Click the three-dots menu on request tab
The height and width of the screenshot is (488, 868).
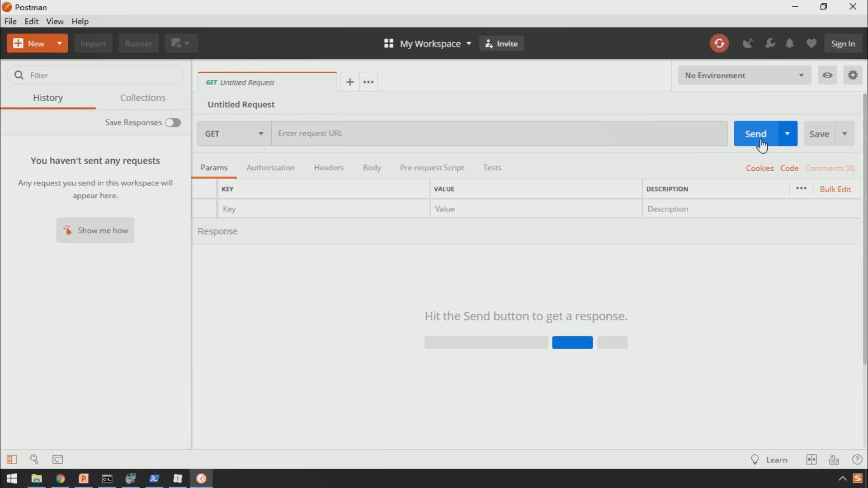[368, 82]
